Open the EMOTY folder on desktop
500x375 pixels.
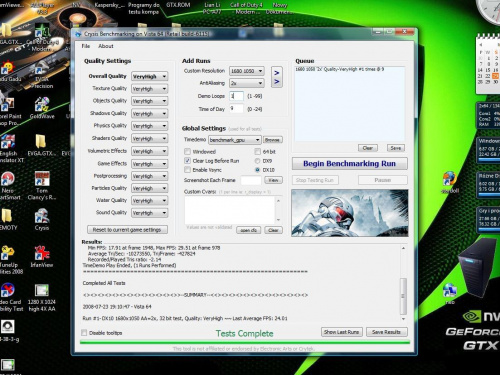(8, 220)
